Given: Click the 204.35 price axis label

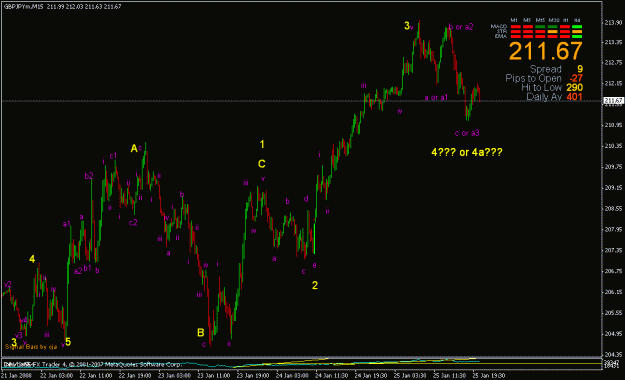Looking at the screenshot, I should [613, 354].
